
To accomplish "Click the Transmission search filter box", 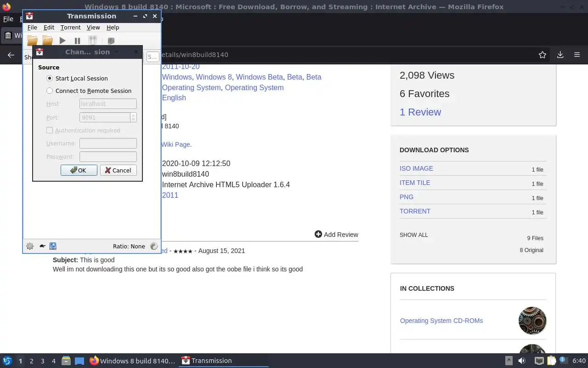I will (x=153, y=57).
